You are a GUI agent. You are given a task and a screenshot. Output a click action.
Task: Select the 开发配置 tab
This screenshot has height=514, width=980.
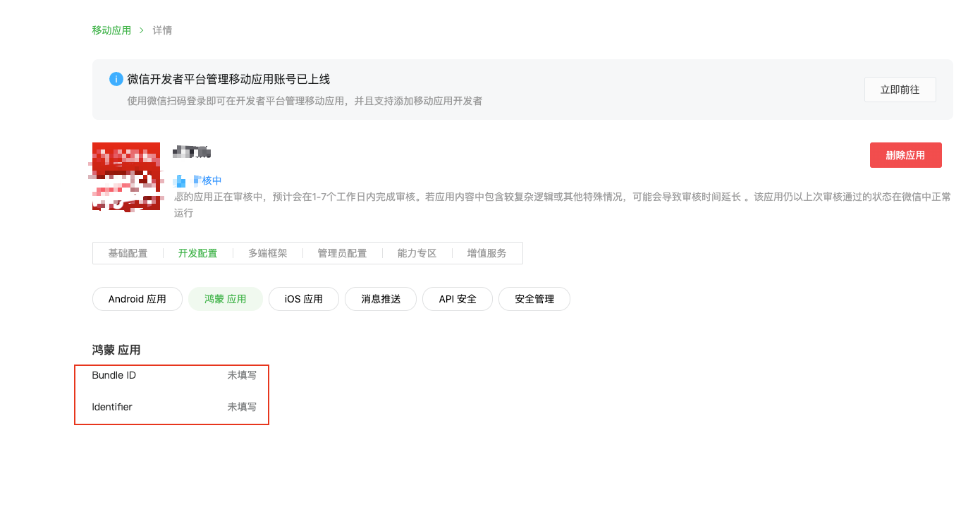(197, 253)
